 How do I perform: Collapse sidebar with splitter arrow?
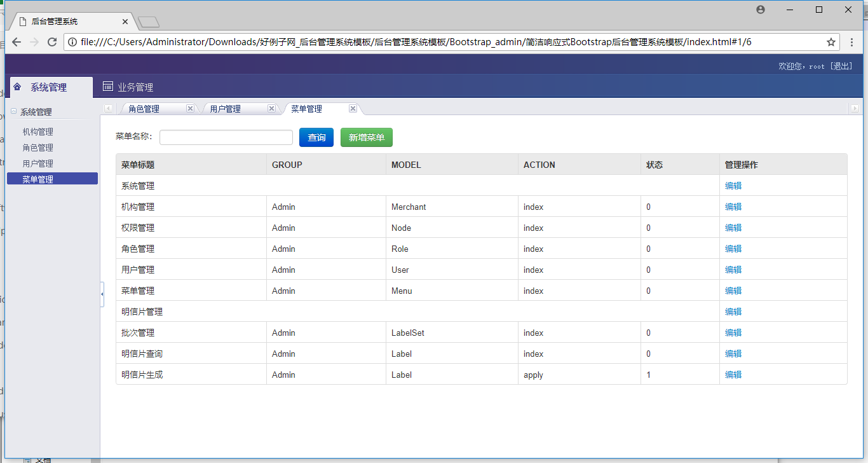pyautogui.click(x=102, y=294)
